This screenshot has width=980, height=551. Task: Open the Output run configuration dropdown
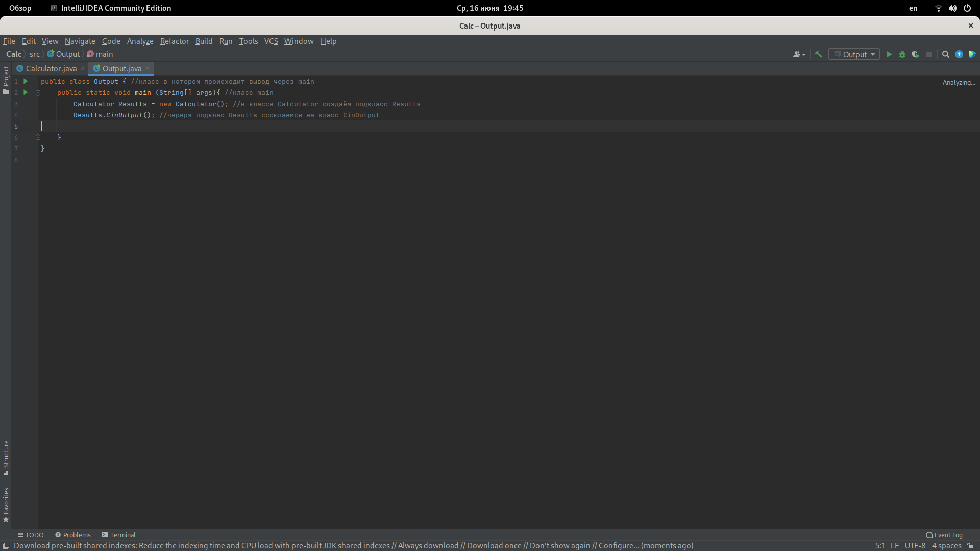pos(854,54)
